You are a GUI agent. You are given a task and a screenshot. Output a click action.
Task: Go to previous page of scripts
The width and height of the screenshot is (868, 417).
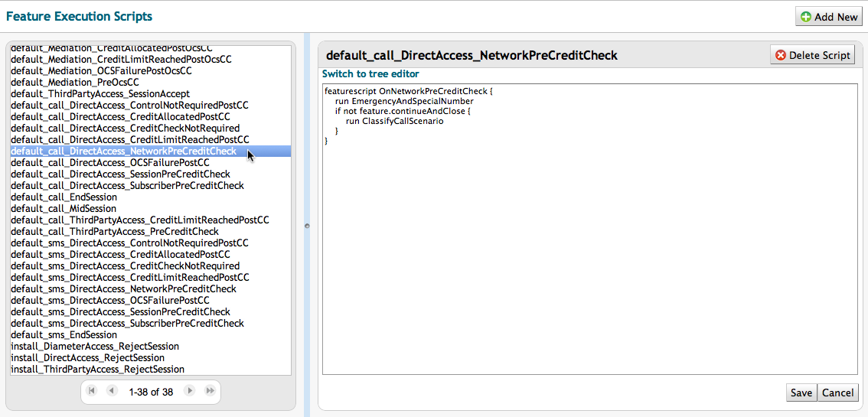pyautogui.click(x=112, y=391)
